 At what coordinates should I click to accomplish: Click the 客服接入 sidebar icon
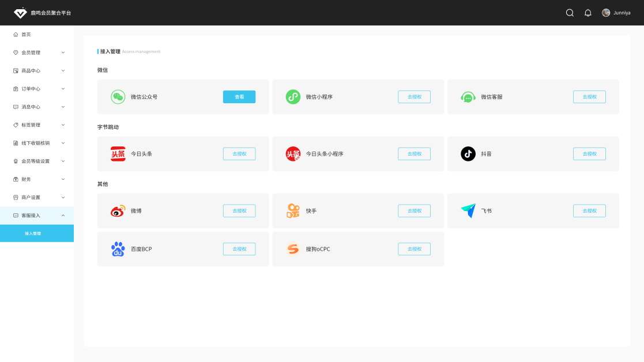tap(16, 215)
